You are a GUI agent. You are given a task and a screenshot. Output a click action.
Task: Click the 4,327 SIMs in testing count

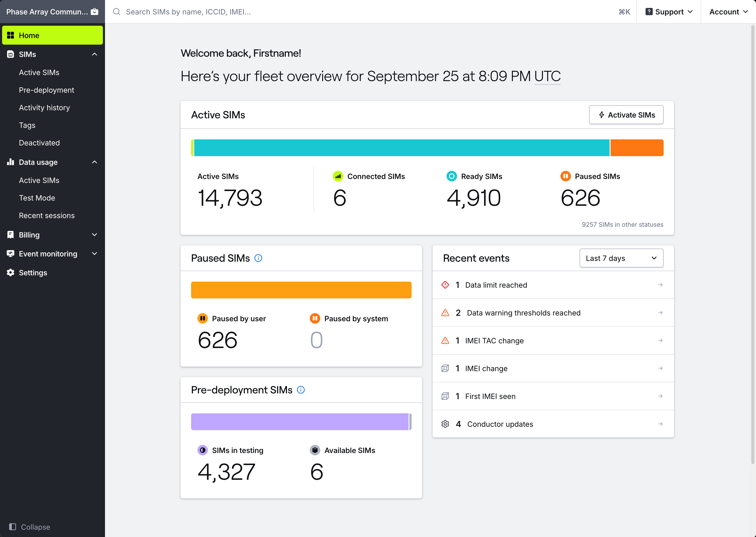pos(227,472)
